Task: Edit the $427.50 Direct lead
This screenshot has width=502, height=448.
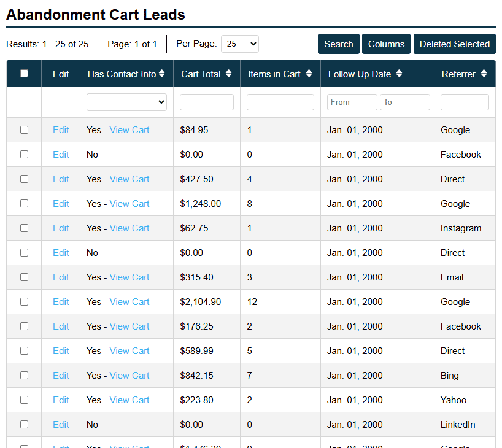Action: (61, 179)
